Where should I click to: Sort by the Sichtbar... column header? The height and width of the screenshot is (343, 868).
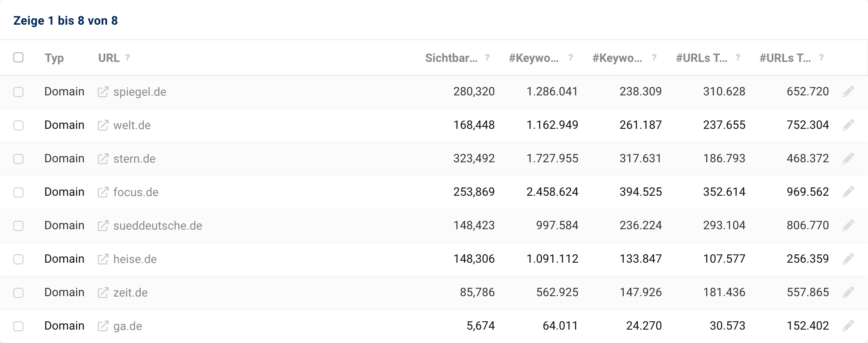[x=451, y=58]
